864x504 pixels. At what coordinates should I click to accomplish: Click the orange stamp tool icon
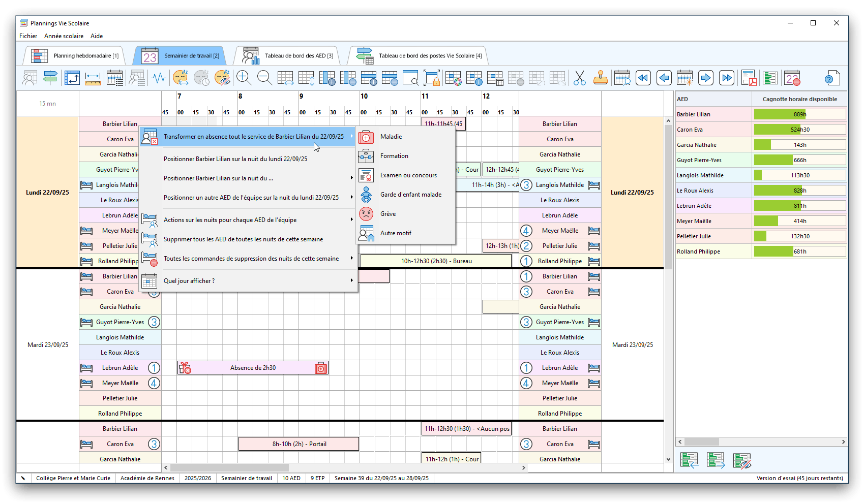pyautogui.click(x=600, y=78)
